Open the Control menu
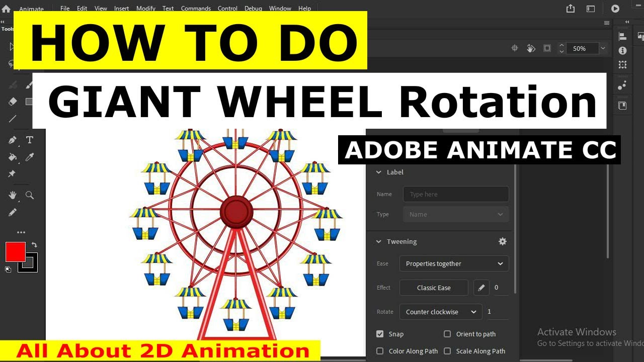644x362 pixels. pyautogui.click(x=227, y=9)
